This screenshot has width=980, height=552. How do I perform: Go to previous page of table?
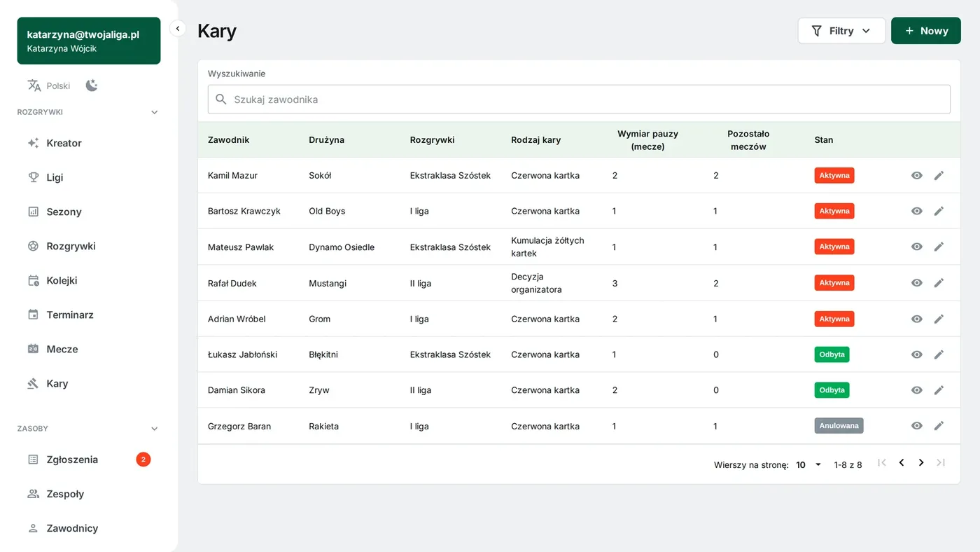[x=902, y=463]
